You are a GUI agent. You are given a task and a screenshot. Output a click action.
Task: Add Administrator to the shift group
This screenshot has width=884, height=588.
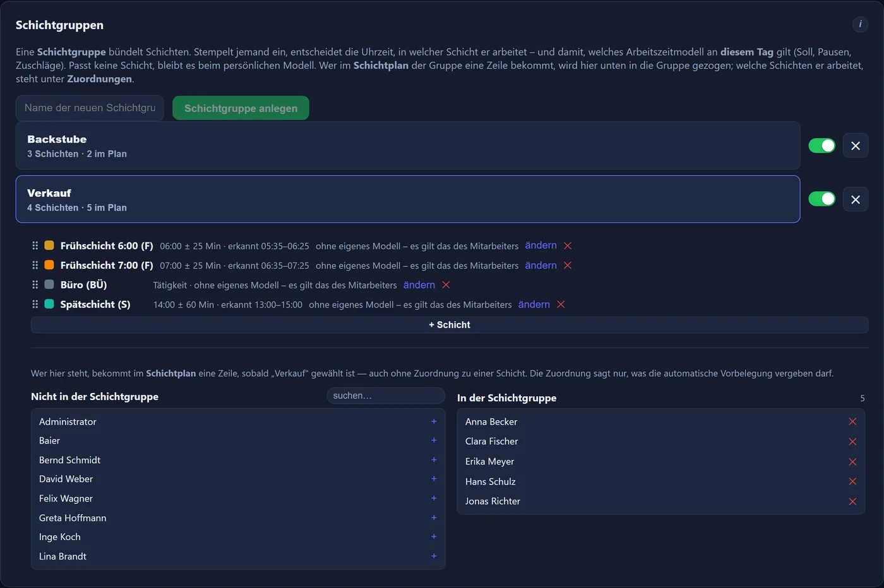pyautogui.click(x=434, y=421)
